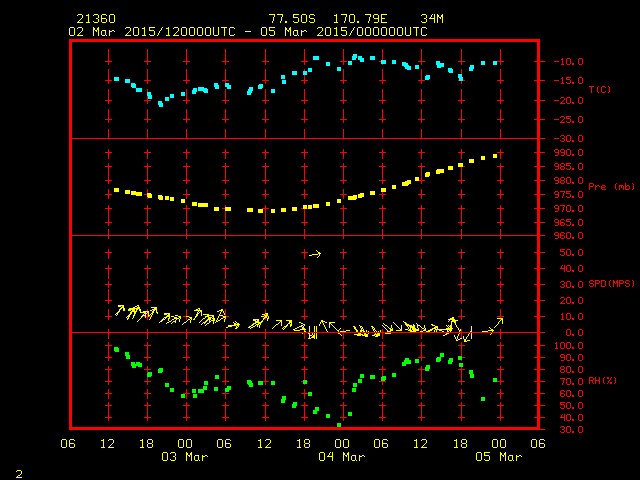Click the start date 02 Mar 2015/120000UTC
The width and height of the screenshot is (640, 480).
[152, 32]
